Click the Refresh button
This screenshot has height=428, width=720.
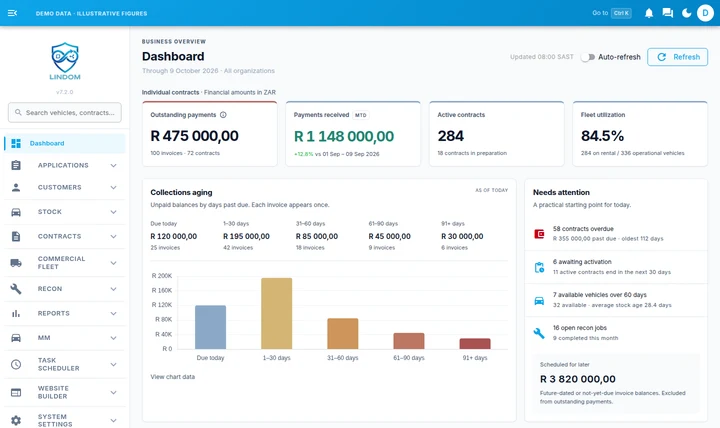click(x=677, y=57)
